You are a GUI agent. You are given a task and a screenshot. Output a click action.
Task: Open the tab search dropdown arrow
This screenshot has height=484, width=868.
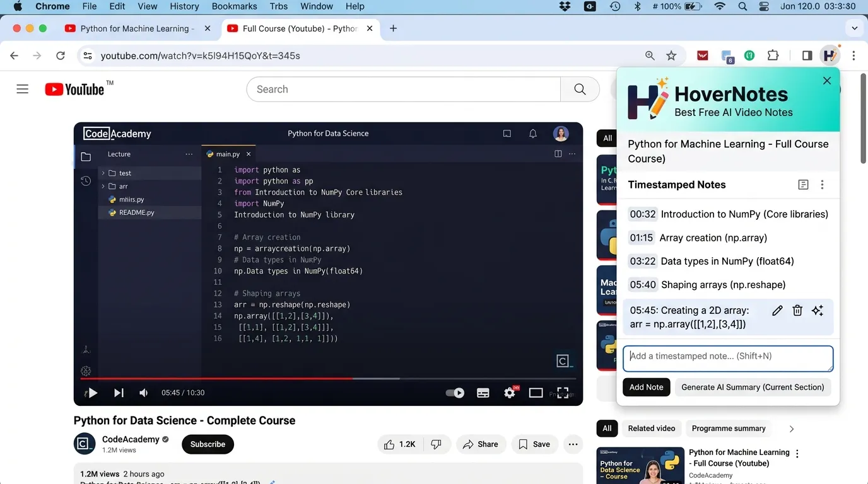855,28
